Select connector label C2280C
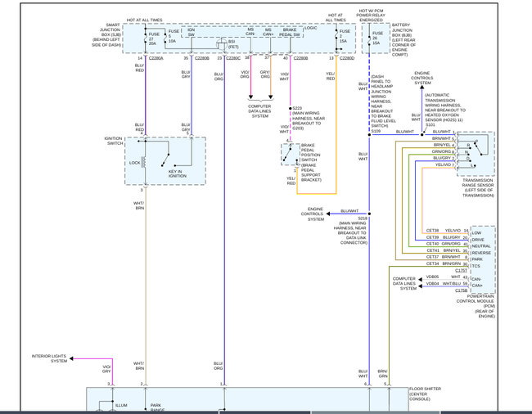This screenshot has height=414, width=532. tap(233, 58)
